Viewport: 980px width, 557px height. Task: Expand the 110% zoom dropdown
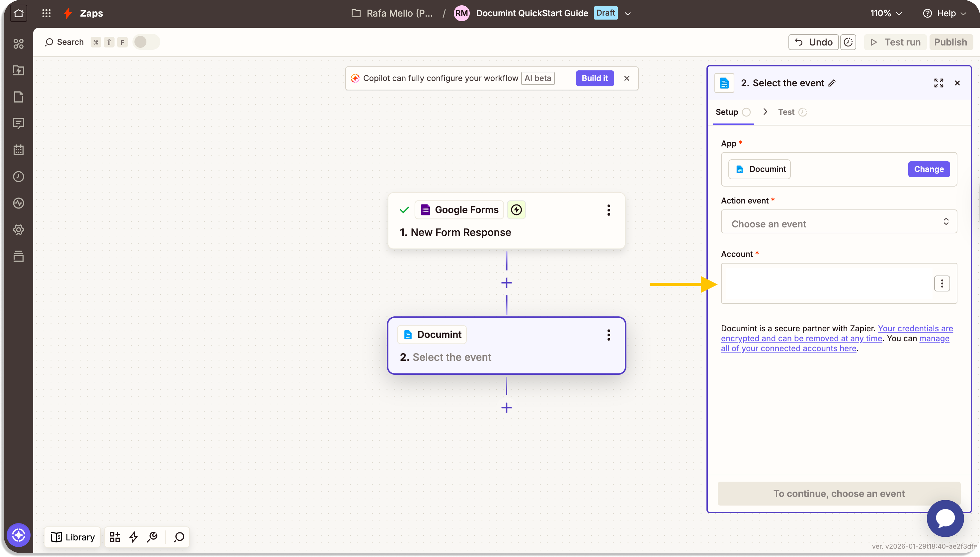point(886,13)
